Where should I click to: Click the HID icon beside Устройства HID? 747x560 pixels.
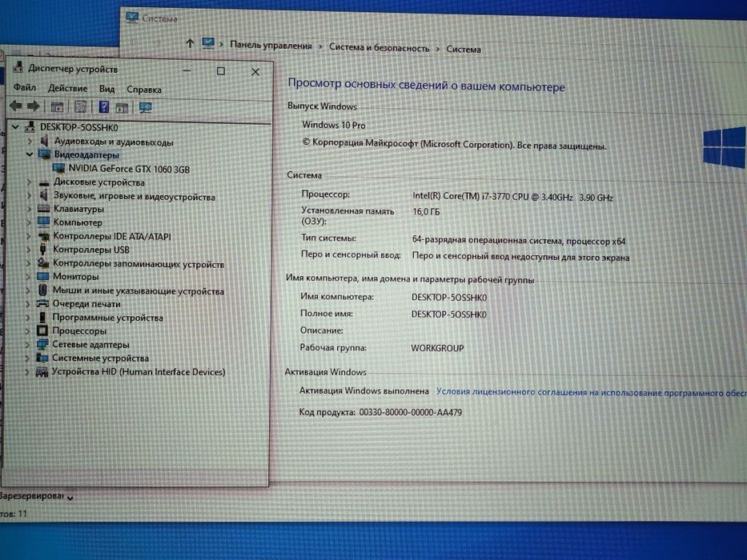pyautogui.click(x=42, y=371)
